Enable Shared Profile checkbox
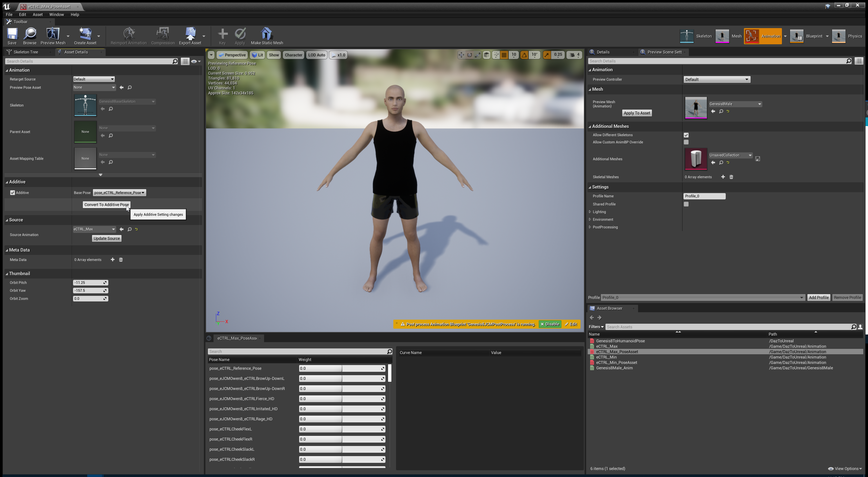This screenshot has width=868, height=477. pos(686,204)
